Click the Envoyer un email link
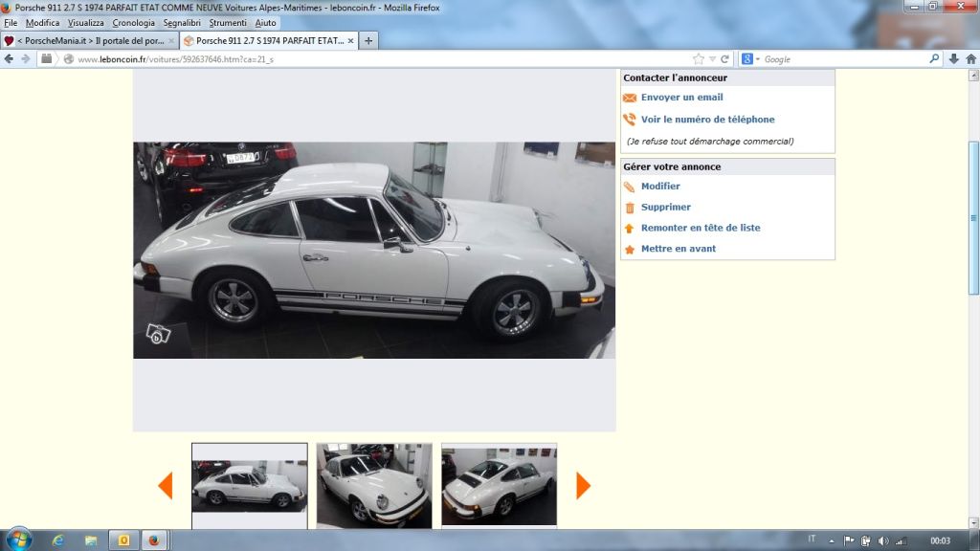Viewport: 980px width, 551px height. coord(681,98)
